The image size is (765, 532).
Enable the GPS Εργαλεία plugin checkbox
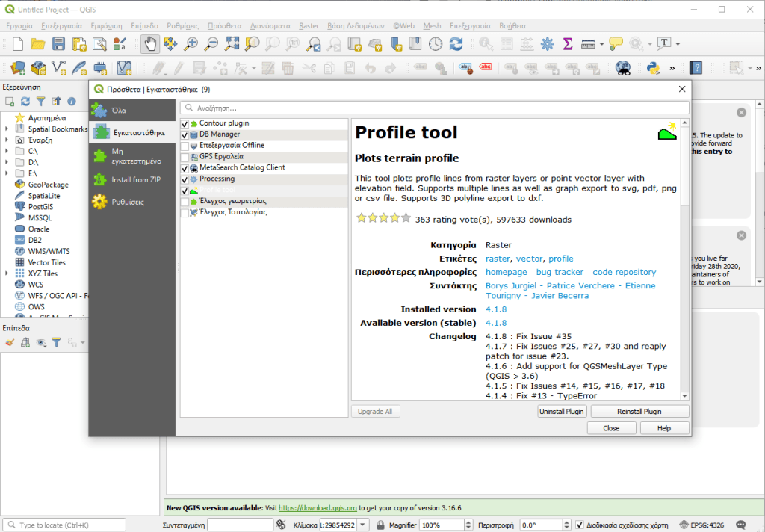[x=185, y=157]
